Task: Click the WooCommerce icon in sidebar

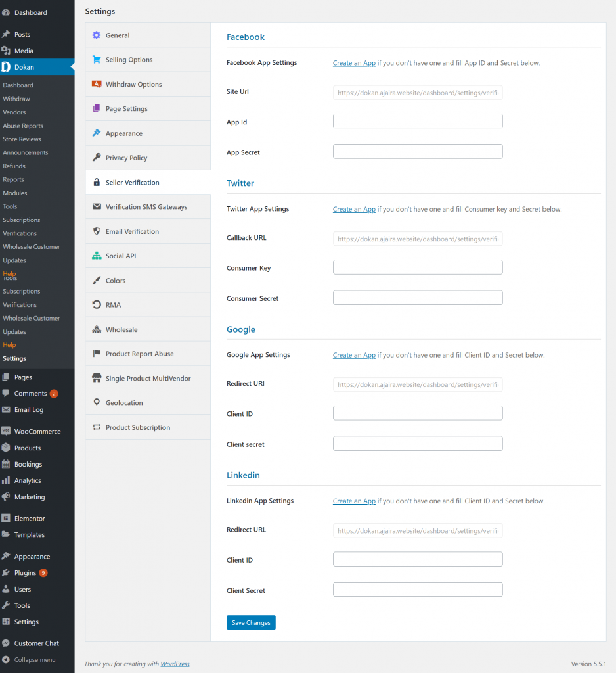Action: pyautogui.click(x=5, y=431)
